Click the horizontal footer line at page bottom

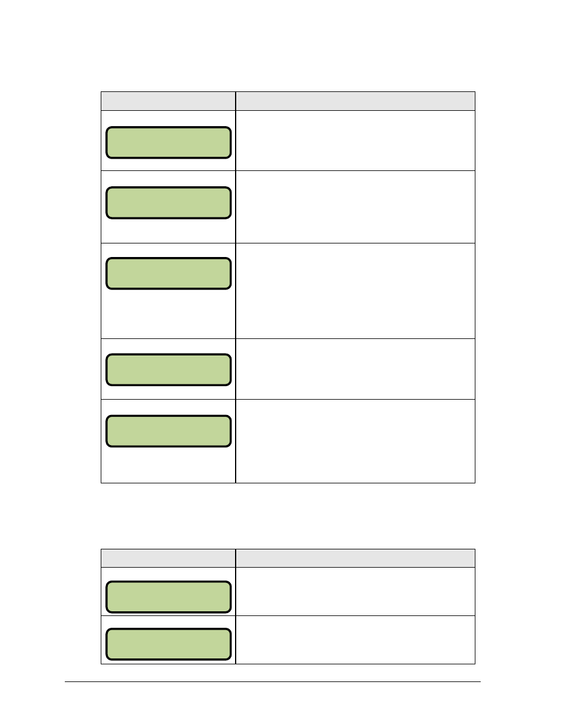coord(273,682)
